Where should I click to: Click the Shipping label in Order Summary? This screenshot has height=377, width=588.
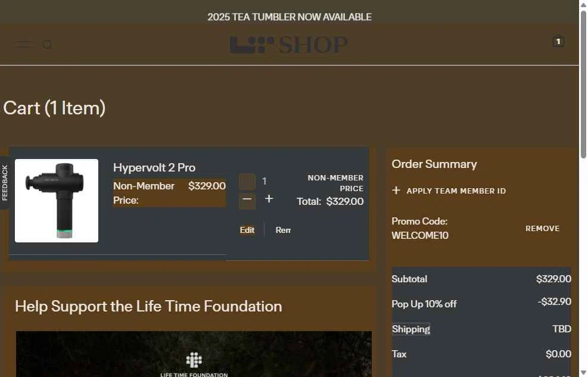coord(411,329)
